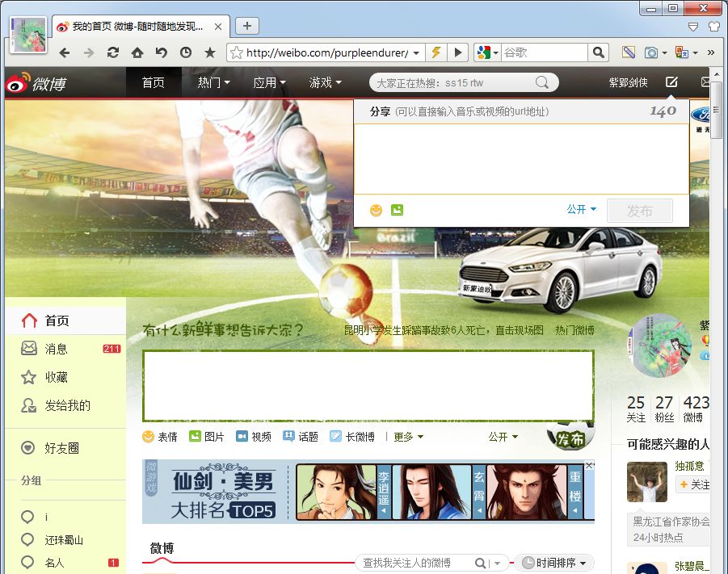Open the 游戏 menu in Weibo navbar
728x574 pixels.
tap(325, 82)
